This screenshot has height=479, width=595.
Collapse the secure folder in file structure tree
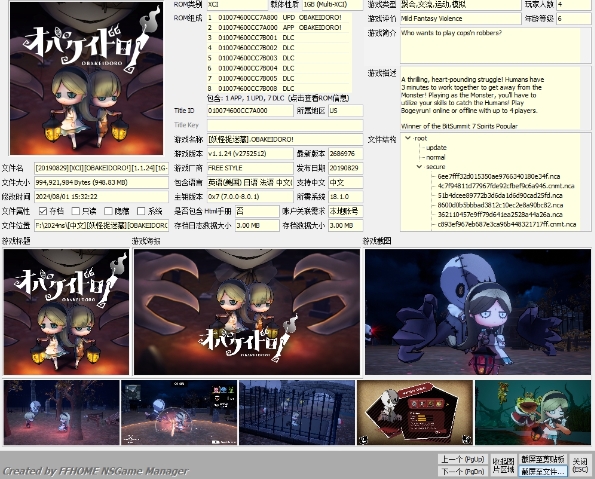click(x=419, y=167)
